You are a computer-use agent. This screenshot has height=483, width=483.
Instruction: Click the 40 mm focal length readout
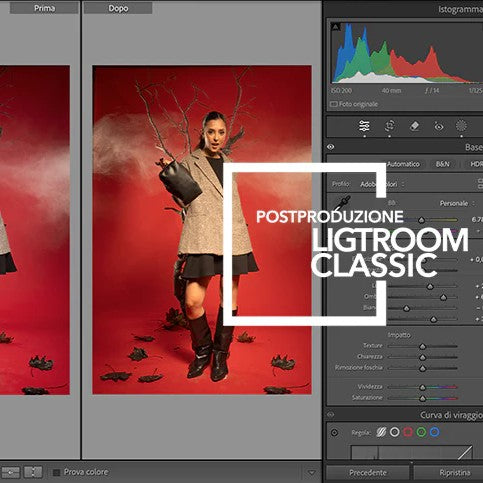[x=391, y=91]
